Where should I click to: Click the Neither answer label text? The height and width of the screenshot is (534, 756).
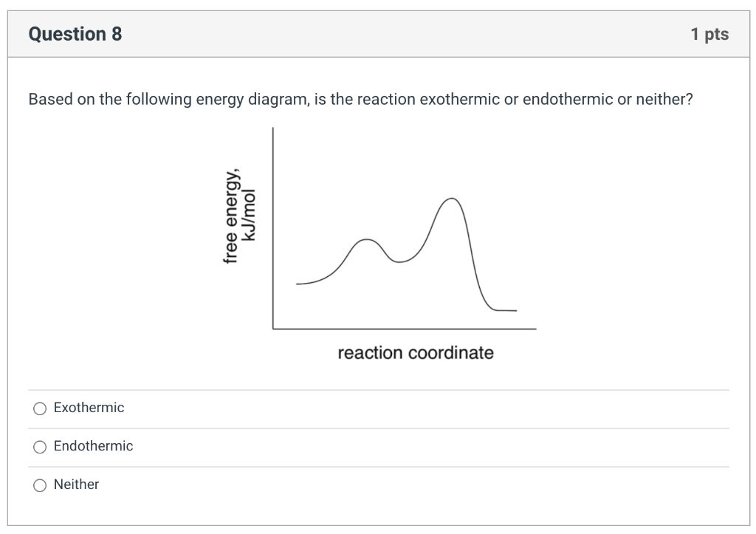tap(76, 485)
